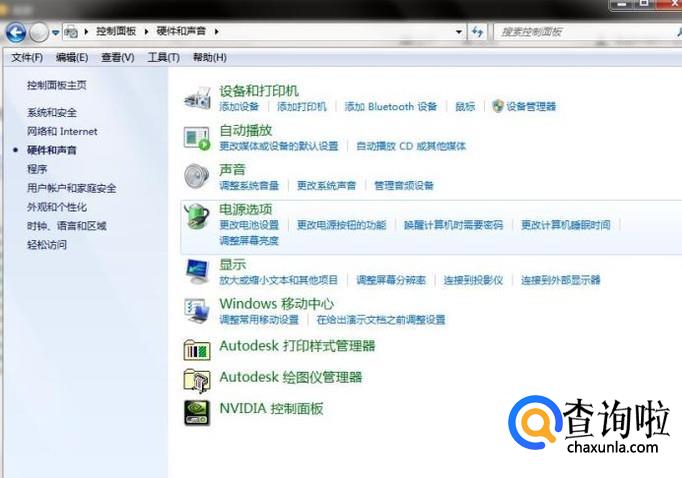
Task: Open the 帮助(H) menu
Action: tap(210, 57)
